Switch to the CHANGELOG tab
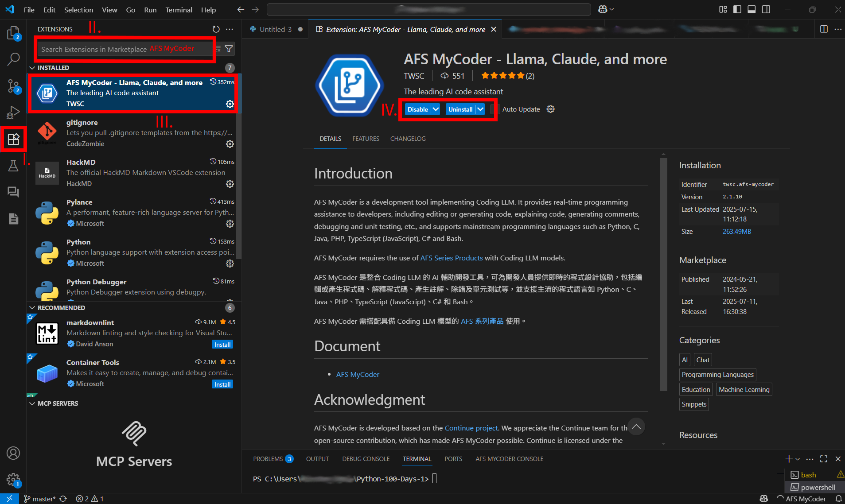This screenshot has height=504, width=845. point(408,139)
